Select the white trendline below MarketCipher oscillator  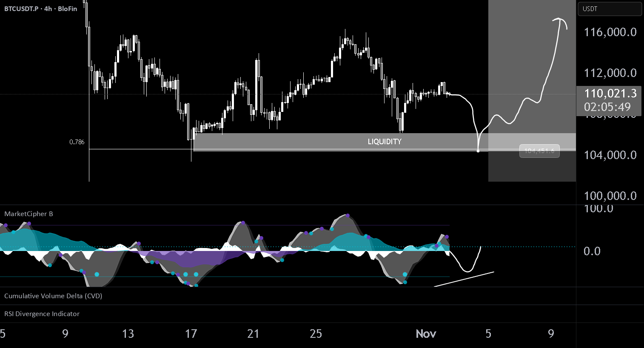(x=464, y=279)
